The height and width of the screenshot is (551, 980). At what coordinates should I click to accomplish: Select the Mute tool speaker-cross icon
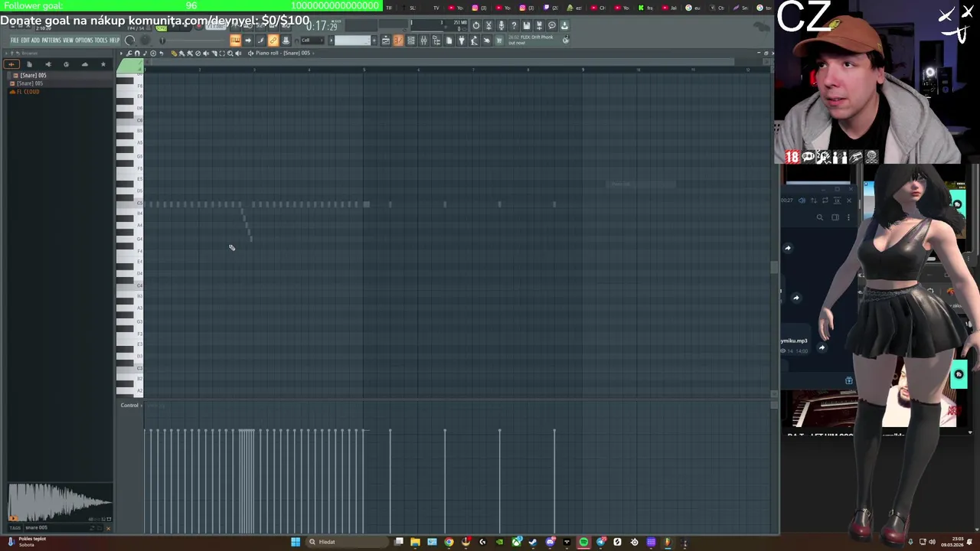point(206,53)
